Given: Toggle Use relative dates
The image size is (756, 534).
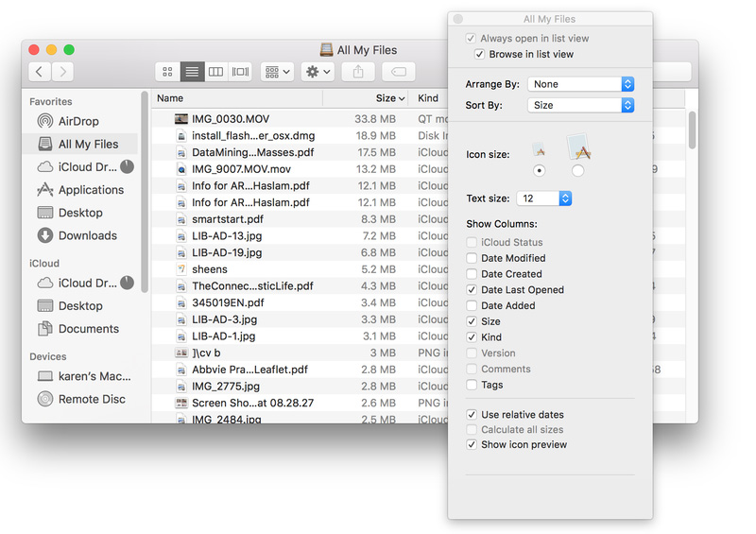Looking at the screenshot, I should click(x=472, y=415).
